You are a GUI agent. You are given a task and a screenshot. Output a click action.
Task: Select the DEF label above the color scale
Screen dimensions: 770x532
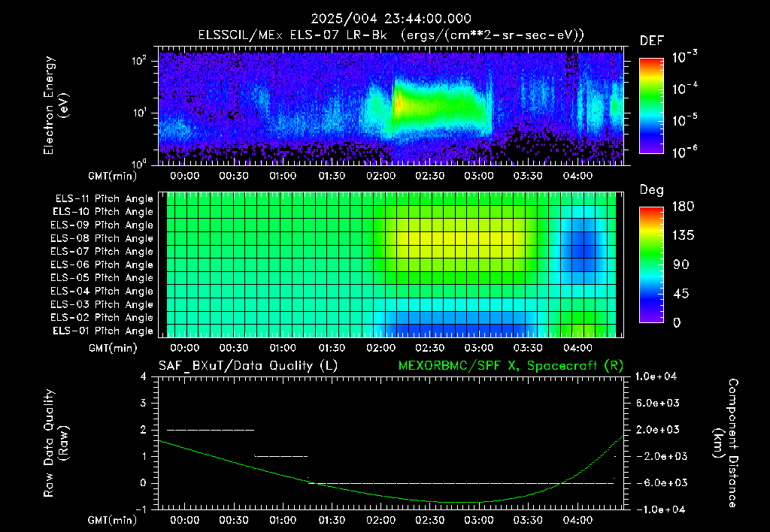(x=652, y=41)
